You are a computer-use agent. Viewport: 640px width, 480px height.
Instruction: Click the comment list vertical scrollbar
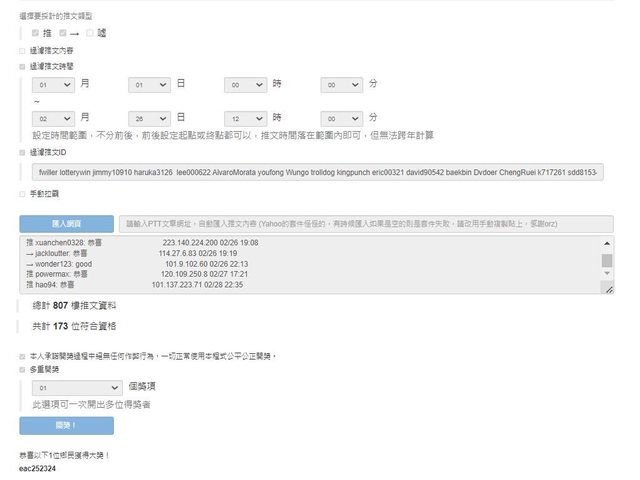point(607,262)
